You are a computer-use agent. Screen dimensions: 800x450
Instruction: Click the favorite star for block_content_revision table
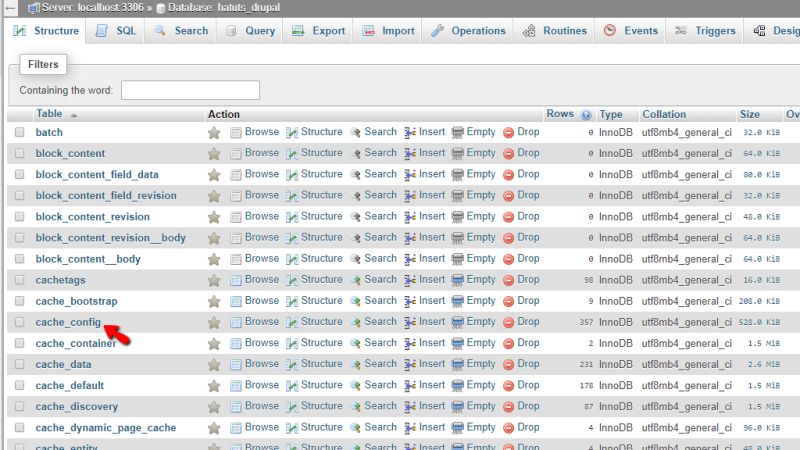tap(214, 217)
